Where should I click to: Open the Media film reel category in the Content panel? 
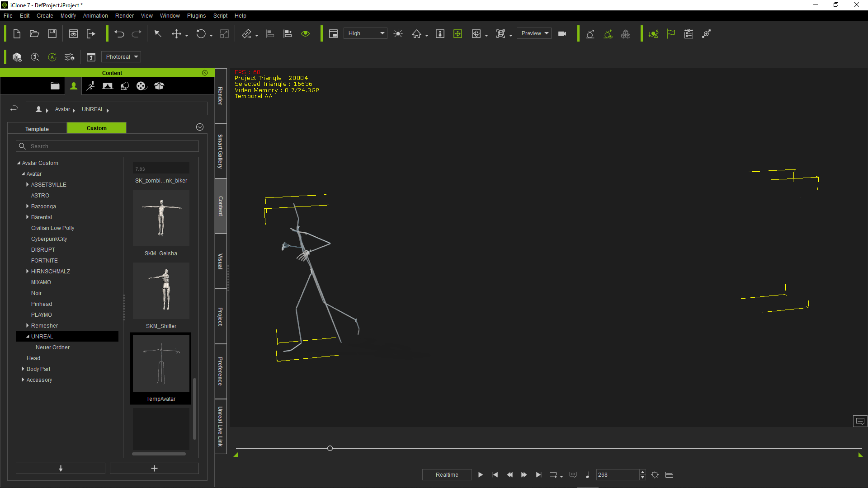(142, 86)
